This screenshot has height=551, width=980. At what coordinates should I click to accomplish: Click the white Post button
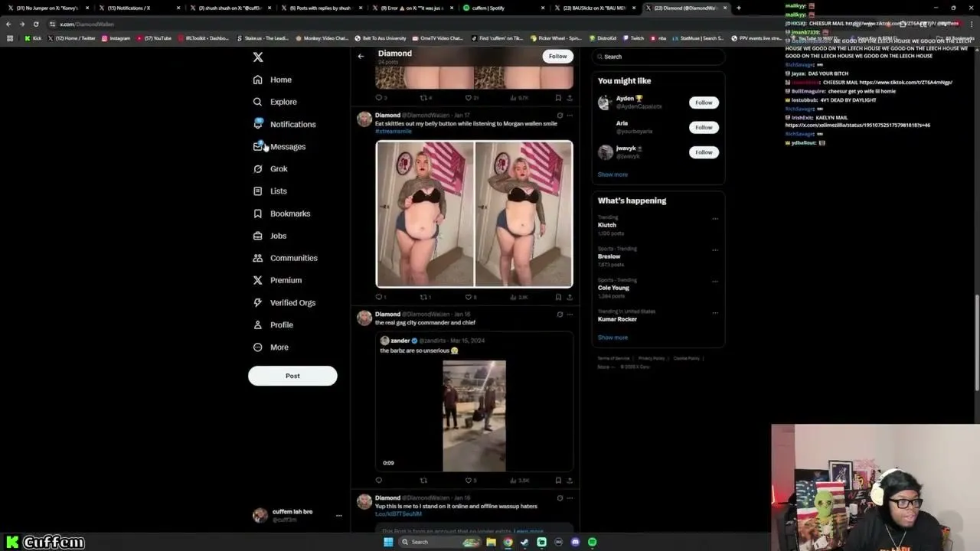pyautogui.click(x=292, y=376)
